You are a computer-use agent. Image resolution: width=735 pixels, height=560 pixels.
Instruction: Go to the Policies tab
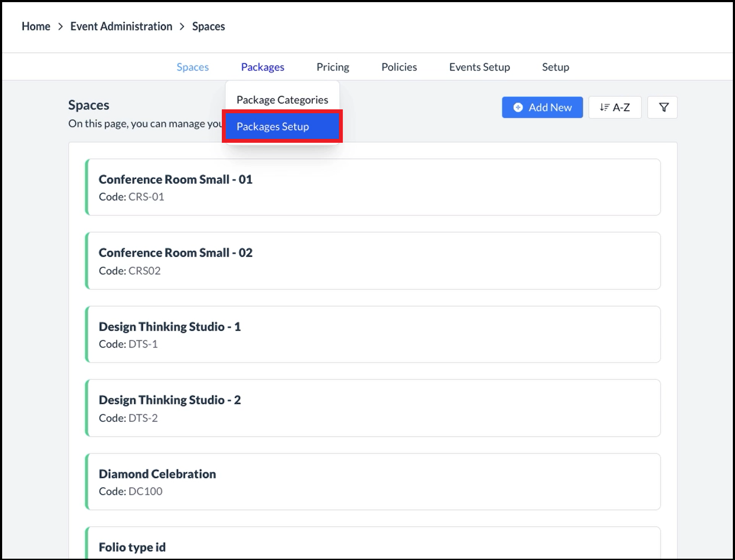(x=399, y=67)
